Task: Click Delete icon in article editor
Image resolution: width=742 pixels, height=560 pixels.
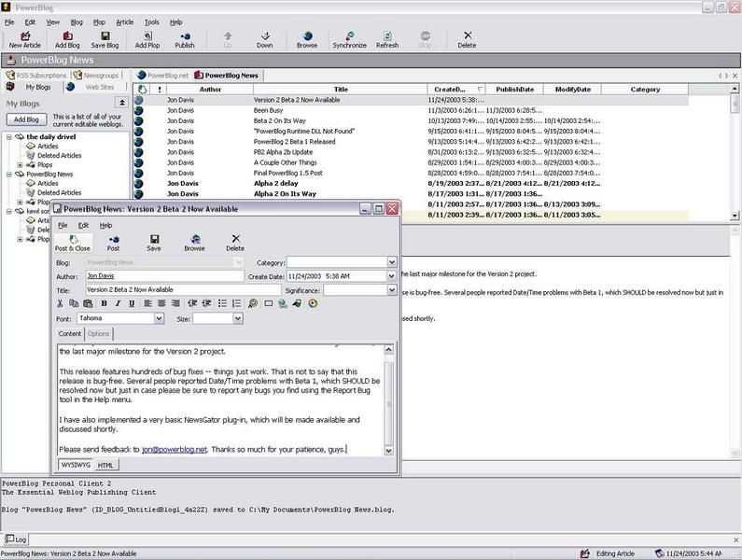Action: point(235,243)
